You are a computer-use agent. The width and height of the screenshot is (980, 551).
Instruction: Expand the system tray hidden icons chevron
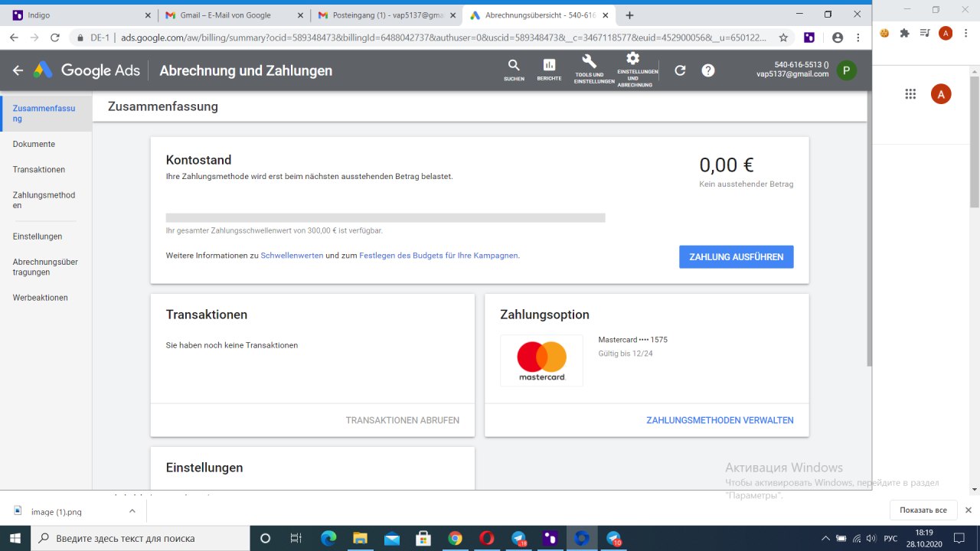click(825, 539)
